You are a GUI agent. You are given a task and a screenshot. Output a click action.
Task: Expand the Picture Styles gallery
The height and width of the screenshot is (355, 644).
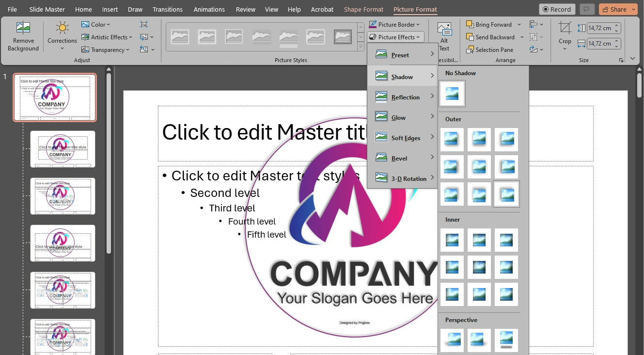click(x=361, y=46)
